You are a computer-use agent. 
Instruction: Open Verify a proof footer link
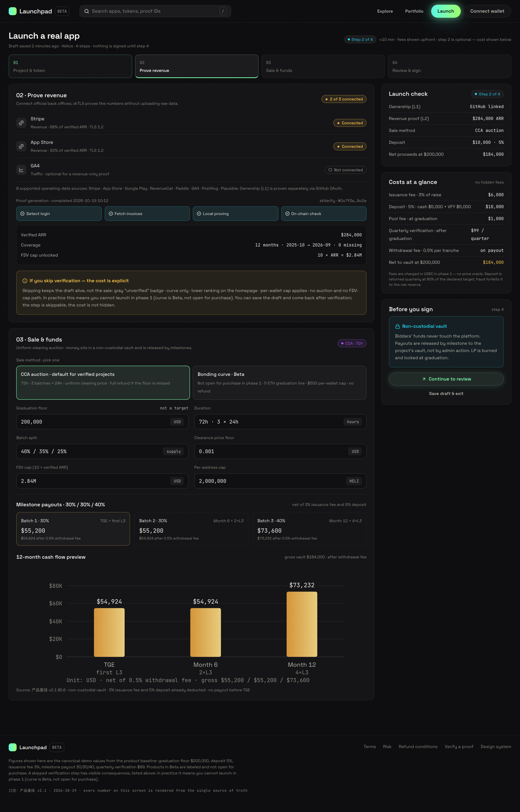coord(459,747)
